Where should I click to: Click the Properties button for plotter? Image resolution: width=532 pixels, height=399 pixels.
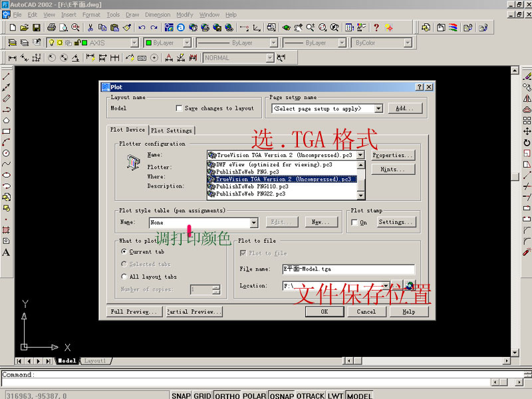point(393,155)
